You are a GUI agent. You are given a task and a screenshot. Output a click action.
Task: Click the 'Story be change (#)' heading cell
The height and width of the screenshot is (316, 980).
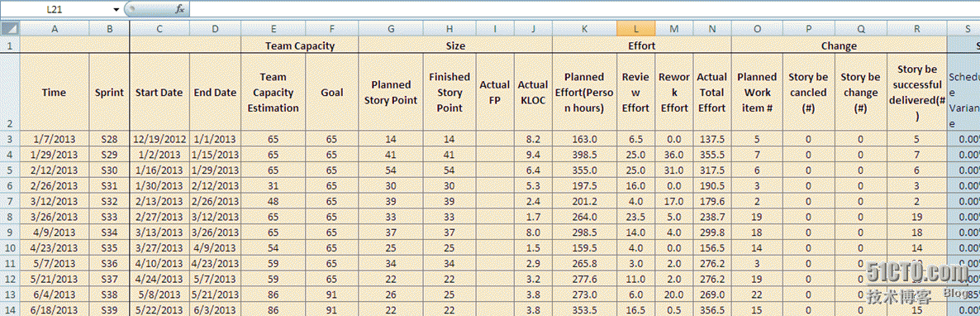pyautogui.click(x=860, y=93)
